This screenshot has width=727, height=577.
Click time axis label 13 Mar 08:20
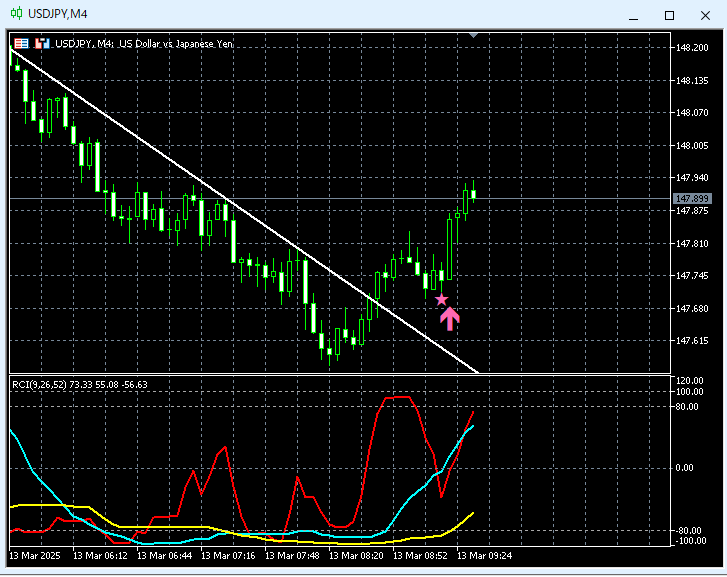356,556
